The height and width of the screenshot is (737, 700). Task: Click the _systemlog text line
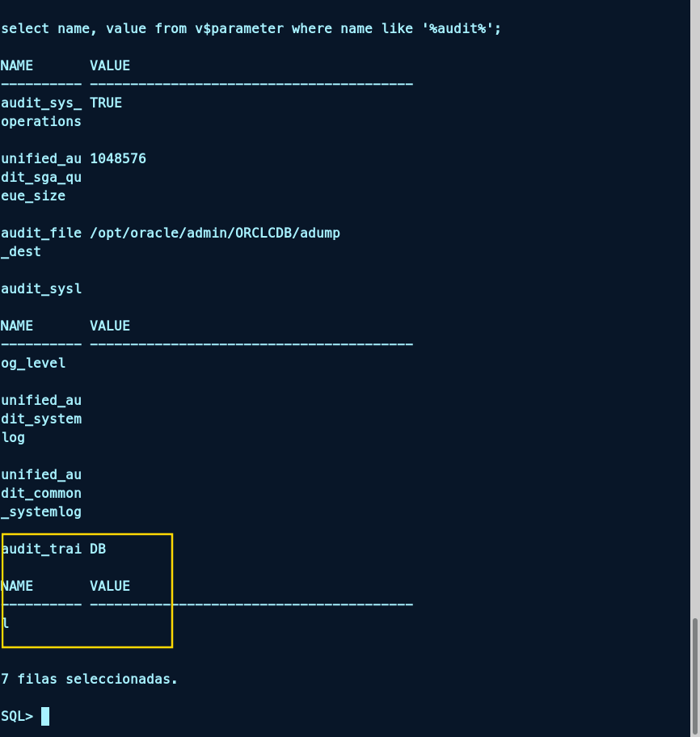pos(41,512)
